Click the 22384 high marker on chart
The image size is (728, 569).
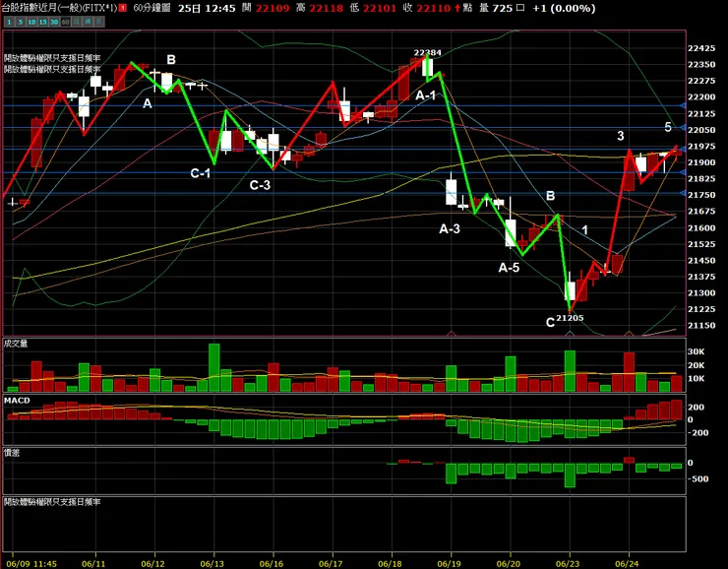tap(427, 52)
